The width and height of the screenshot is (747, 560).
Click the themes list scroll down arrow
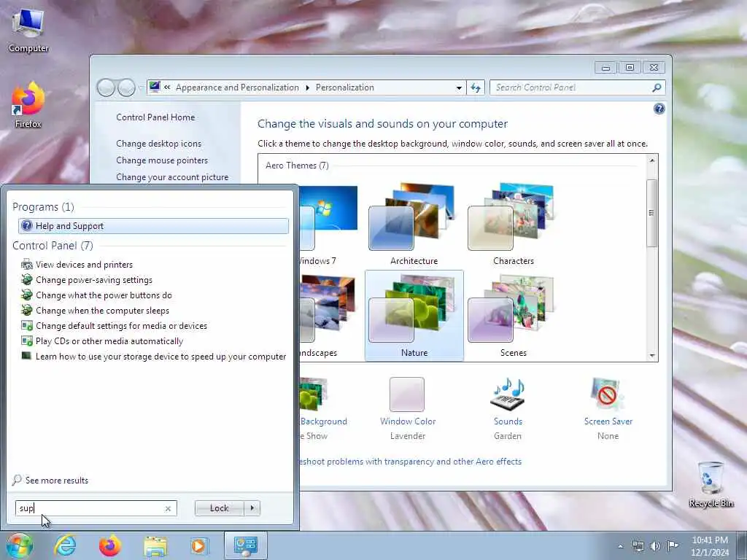pos(651,356)
